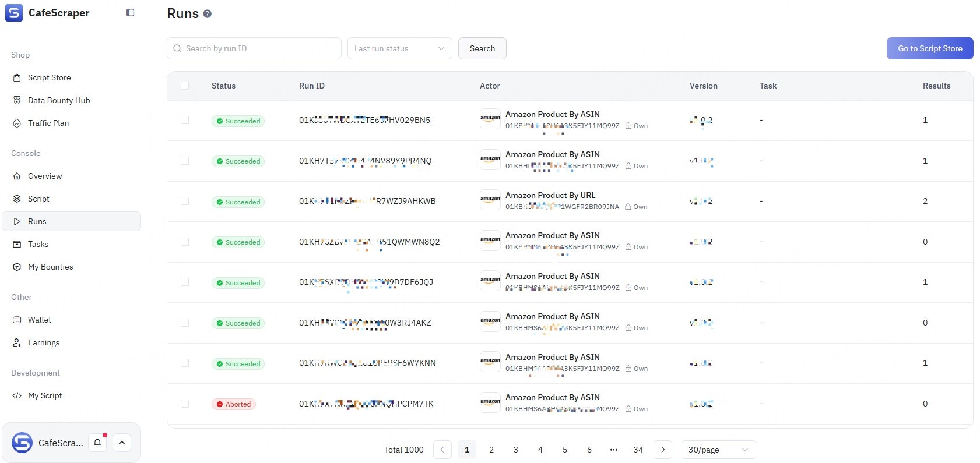Go to the next page arrow
The height and width of the screenshot is (463, 980).
(663, 450)
